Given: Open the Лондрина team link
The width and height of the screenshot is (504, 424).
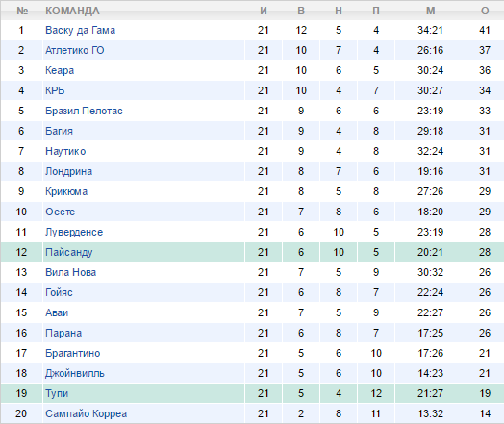Looking at the screenshot, I should click(x=69, y=171).
